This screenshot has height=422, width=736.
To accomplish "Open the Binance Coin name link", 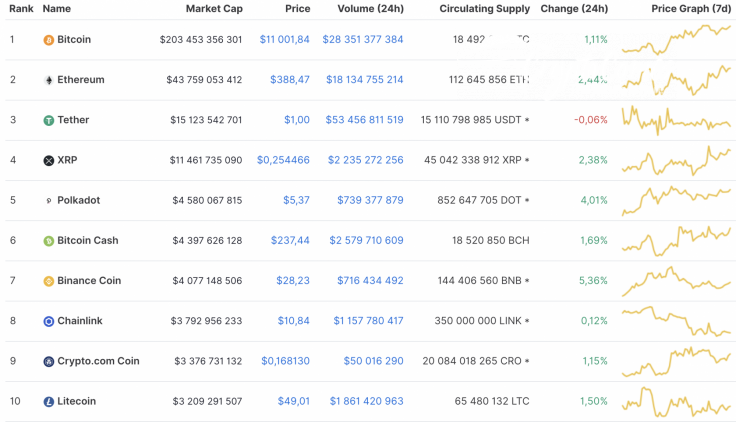I will 89,280.
